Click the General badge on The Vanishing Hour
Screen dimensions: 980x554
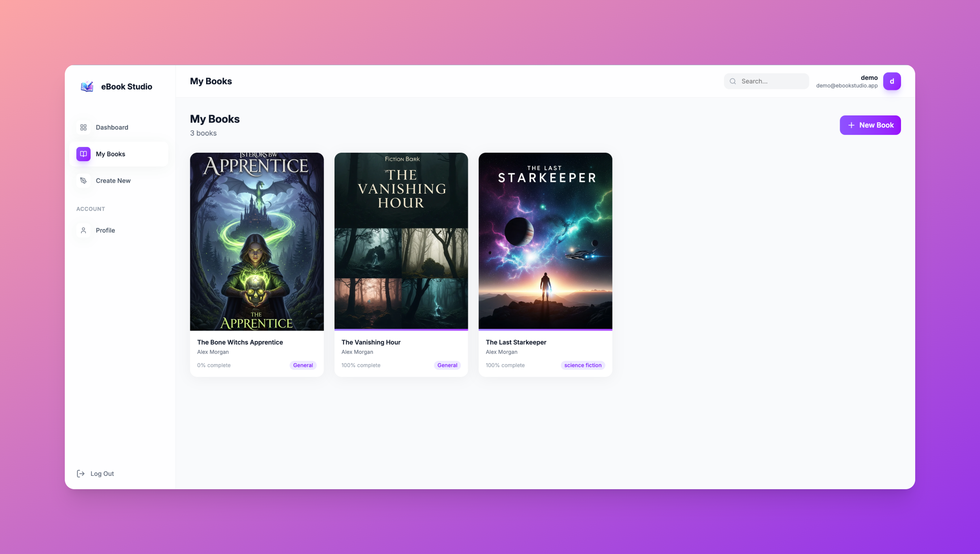point(447,365)
